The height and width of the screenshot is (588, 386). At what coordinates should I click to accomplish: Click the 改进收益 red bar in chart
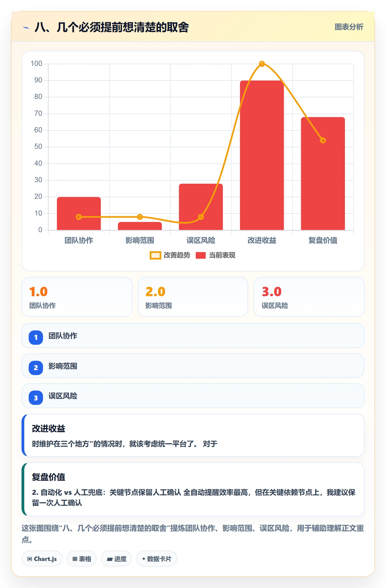pos(262,155)
